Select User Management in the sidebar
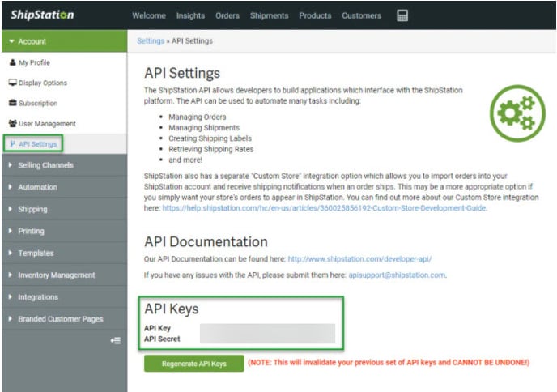This screenshot has height=392, width=557. pyautogui.click(x=47, y=124)
